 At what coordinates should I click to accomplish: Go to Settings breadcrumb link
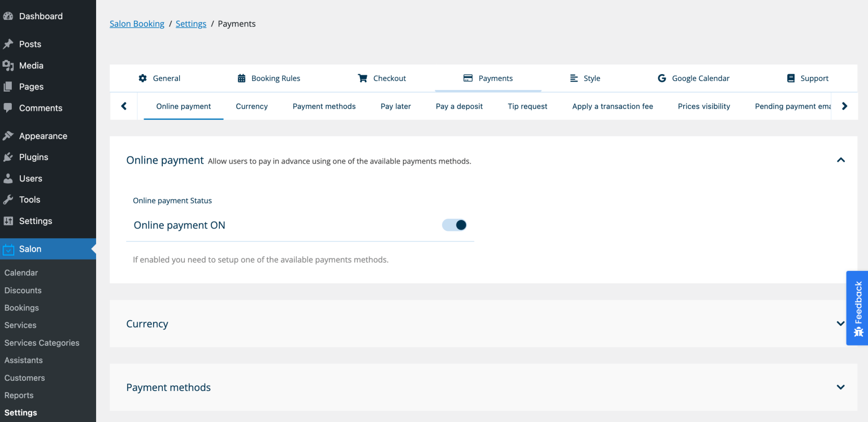click(x=191, y=24)
